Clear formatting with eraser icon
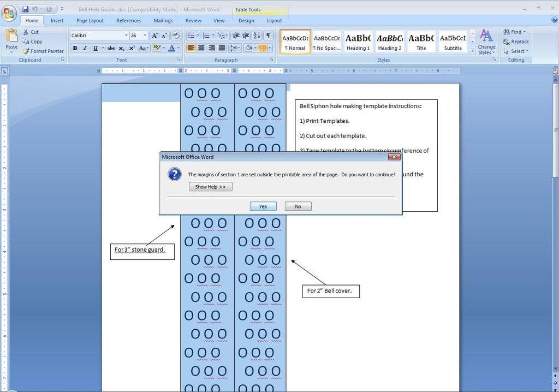 (176, 35)
